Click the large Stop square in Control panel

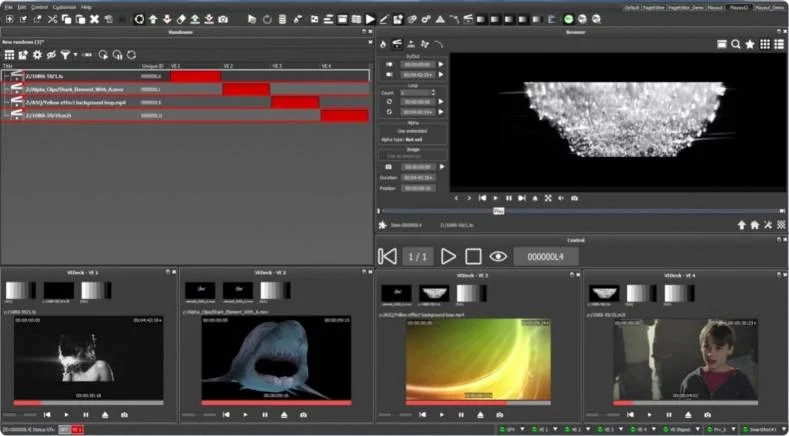(x=474, y=257)
